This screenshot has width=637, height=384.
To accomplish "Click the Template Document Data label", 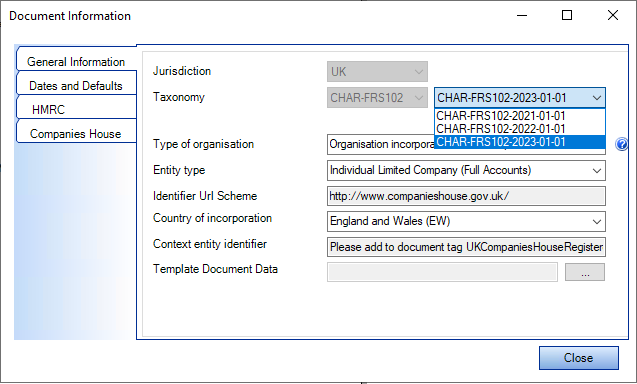I will point(215,269).
